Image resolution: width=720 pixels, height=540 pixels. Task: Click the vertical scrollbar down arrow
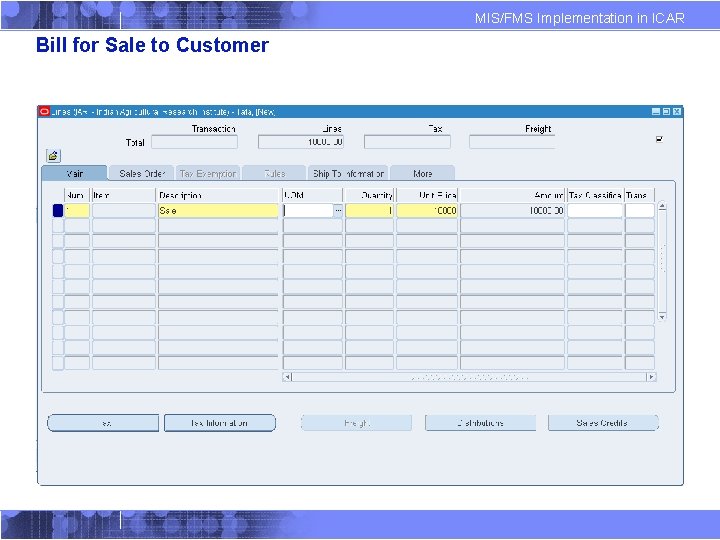tap(662, 316)
